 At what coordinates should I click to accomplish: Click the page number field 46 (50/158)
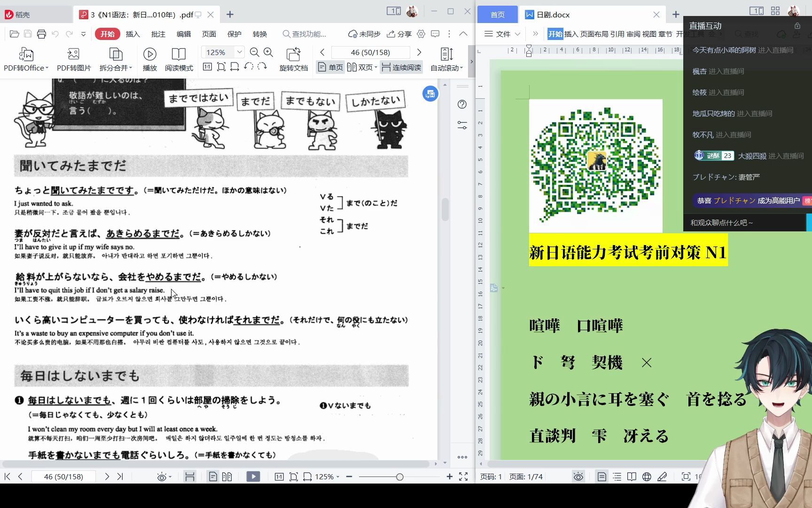point(370,52)
